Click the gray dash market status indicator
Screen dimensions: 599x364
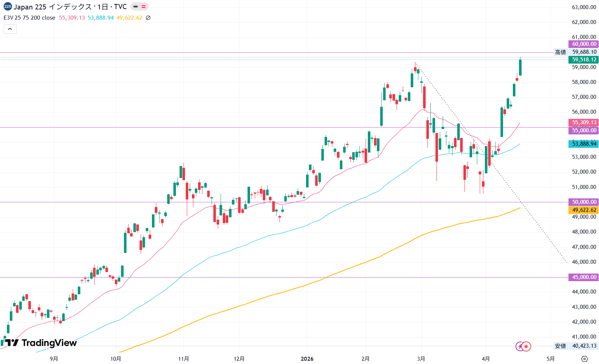click(x=135, y=7)
